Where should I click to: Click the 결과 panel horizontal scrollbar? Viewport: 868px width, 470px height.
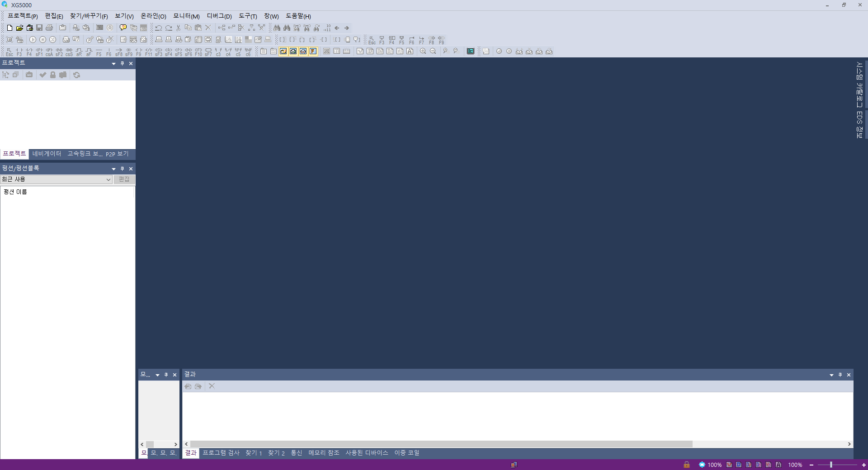pos(441,444)
